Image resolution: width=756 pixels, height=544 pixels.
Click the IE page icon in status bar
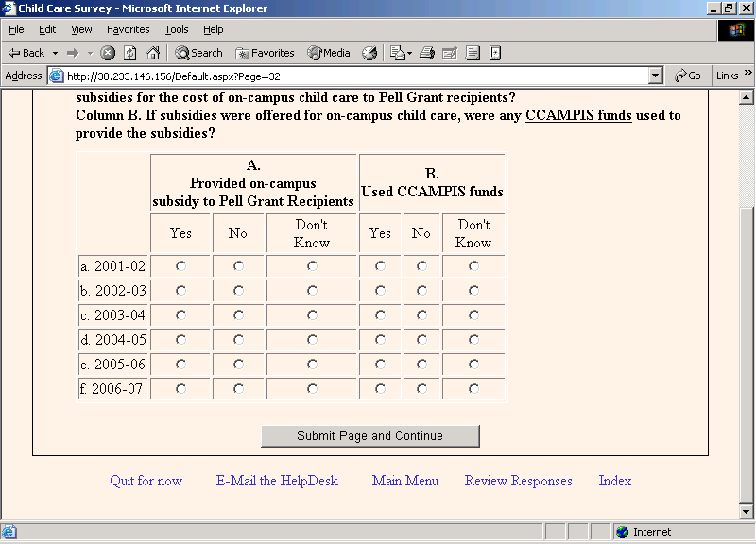tap(9, 532)
